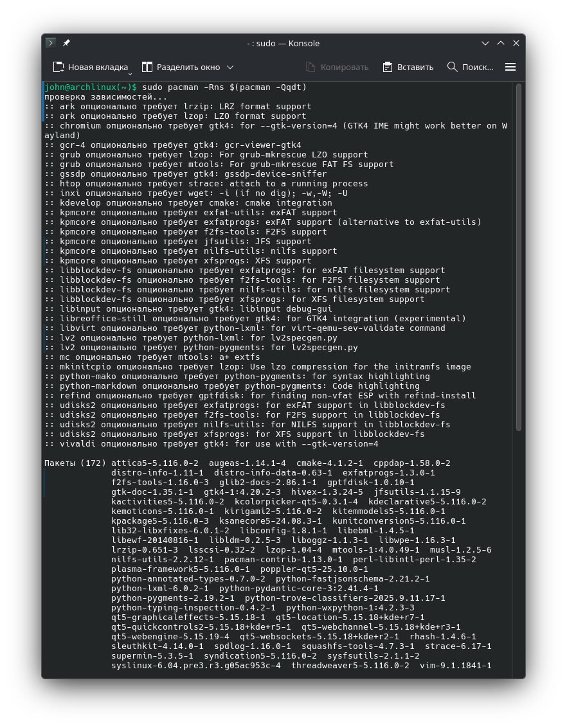Click package name vim-9.1.1841-1
The width and height of the screenshot is (567, 728).
click(x=456, y=665)
